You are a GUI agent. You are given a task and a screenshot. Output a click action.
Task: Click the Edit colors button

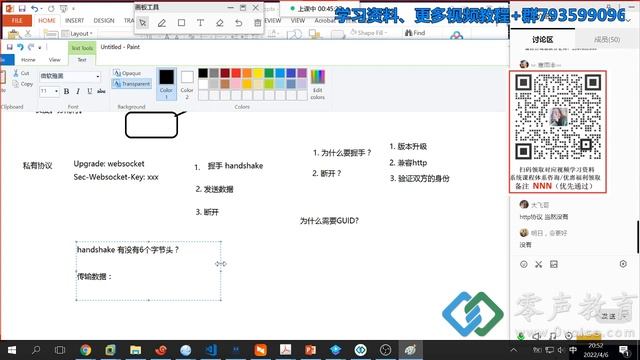318,84
